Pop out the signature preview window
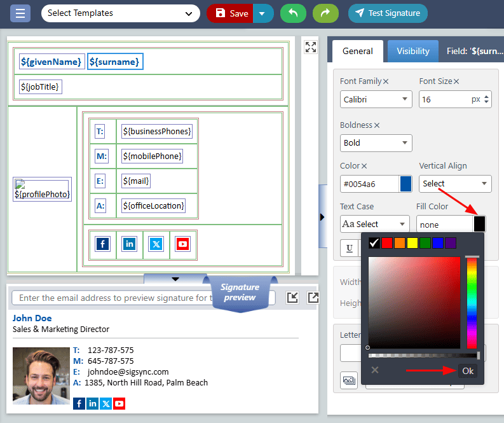The width and height of the screenshot is (504, 423). (313, 298)
